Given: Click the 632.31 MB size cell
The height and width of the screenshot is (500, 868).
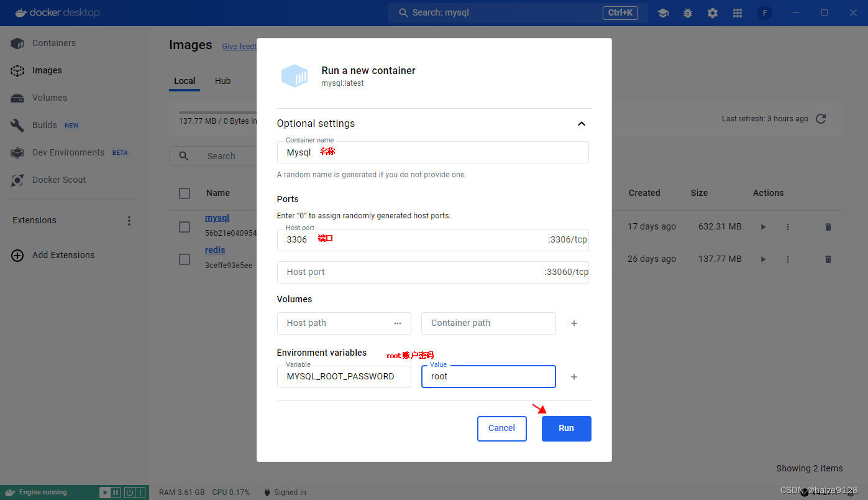Looking at the screenshot, I should coord(720,227).
